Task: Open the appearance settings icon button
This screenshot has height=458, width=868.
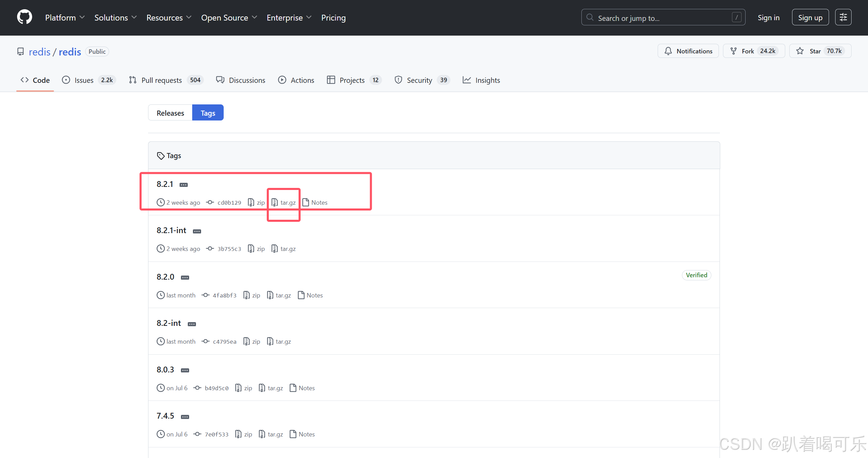Action: [843, 17]
